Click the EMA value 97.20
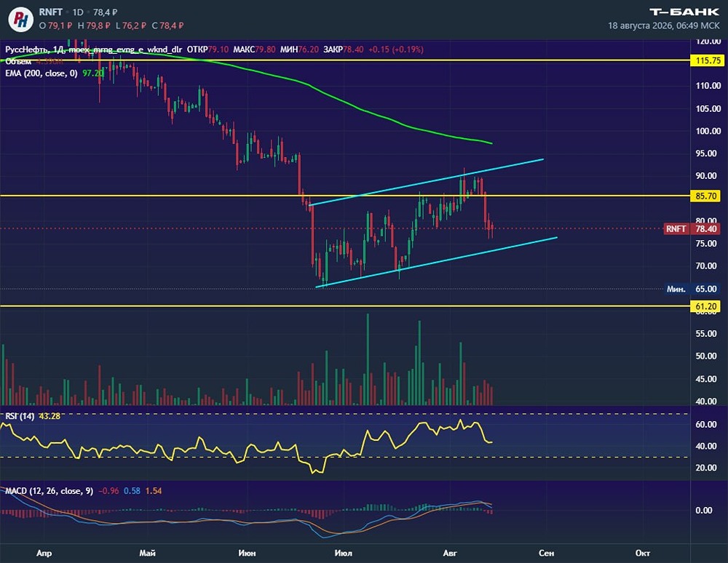 click(x=93, y=73)
